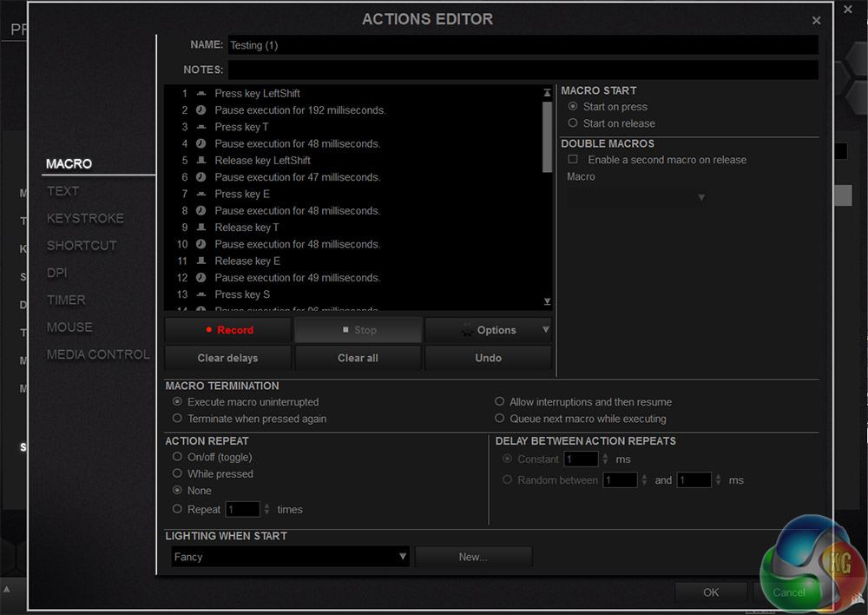The image size is (868, 615).
Task: Click the clock icon beside the 49 milliseconds pause
Action: coord(201,278)
